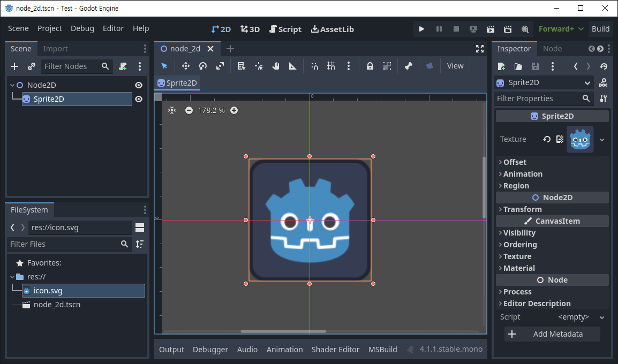Viewport: 618px width, 364px height.
Task: Choose the Move Mode tool
Action: coord(186,66)
